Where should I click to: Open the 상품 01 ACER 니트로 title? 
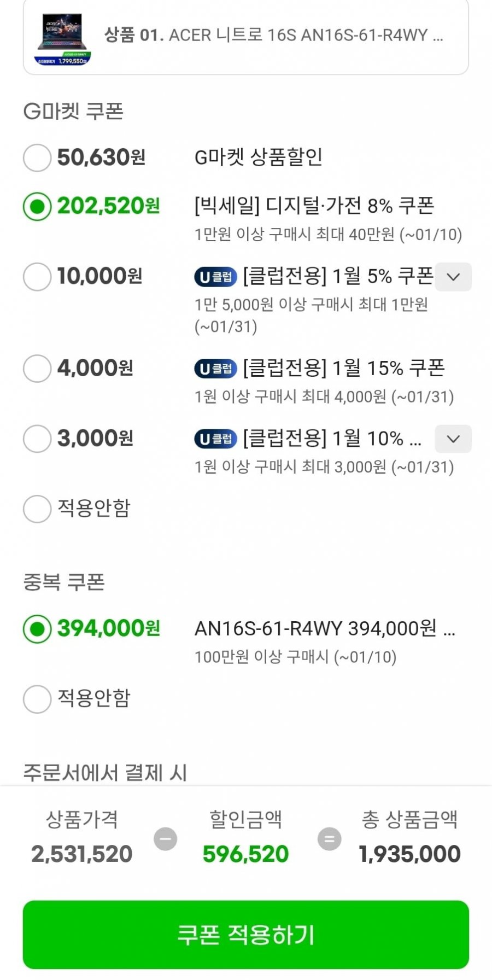pos(273,35)
